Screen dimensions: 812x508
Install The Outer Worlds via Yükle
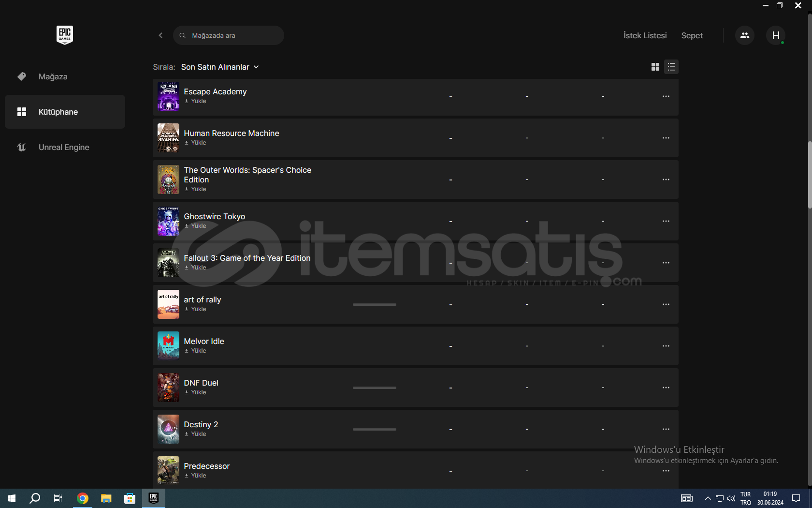pos(195,189)
